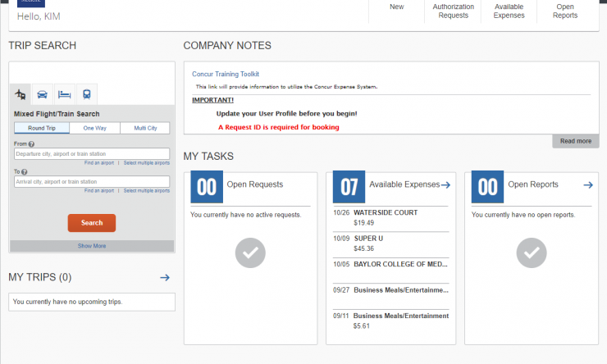The height and width of the screenshot is (364, 607).
Task: Choose Multi City option
Action: point(145,128)
